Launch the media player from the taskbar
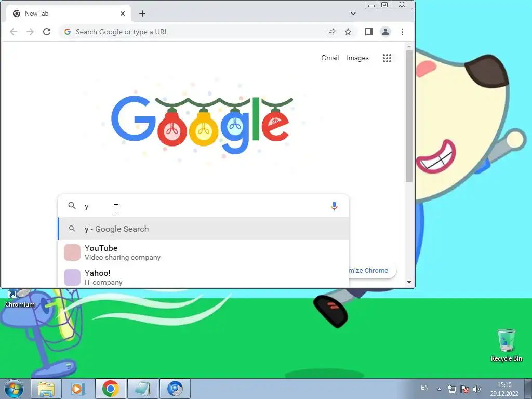This screenshot has width=532, height=399. tap(78, 389)
